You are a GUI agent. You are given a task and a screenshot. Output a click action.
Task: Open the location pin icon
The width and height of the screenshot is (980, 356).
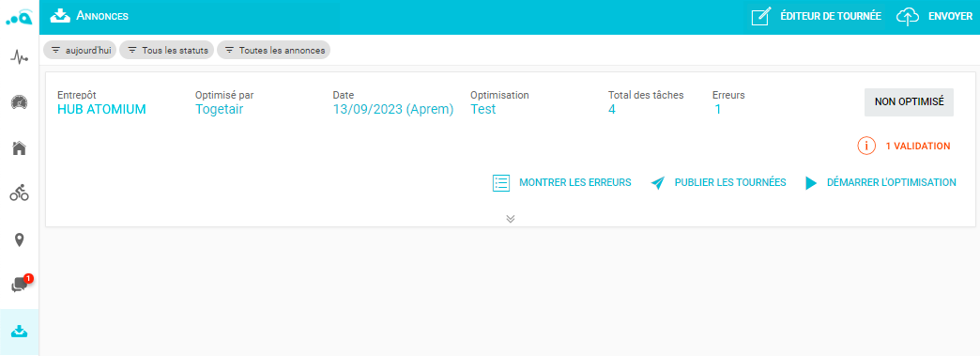(x=20, y=240)
